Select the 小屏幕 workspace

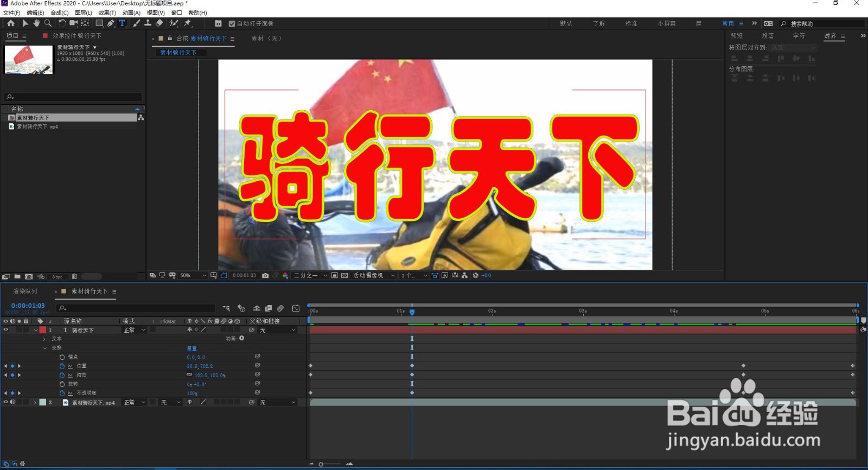[x=667, y=24]
